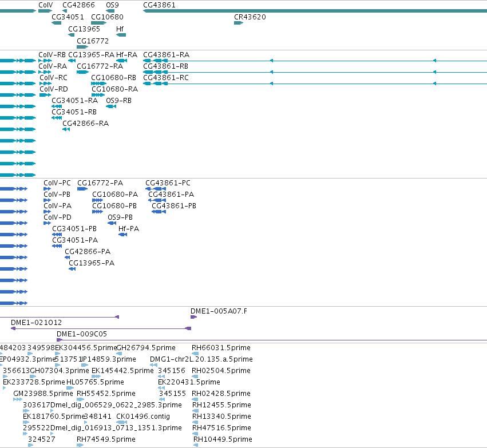The width and height of the screenshot is (487, 448).
Task: Click protein CG42866-PA
Action: (67, 257)
